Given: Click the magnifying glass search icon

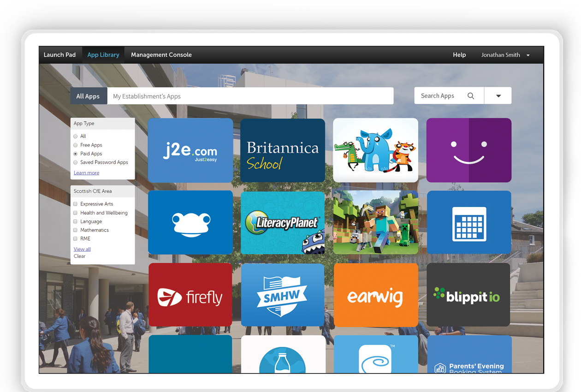Looking at the screenshot, I should pos(471,96).
